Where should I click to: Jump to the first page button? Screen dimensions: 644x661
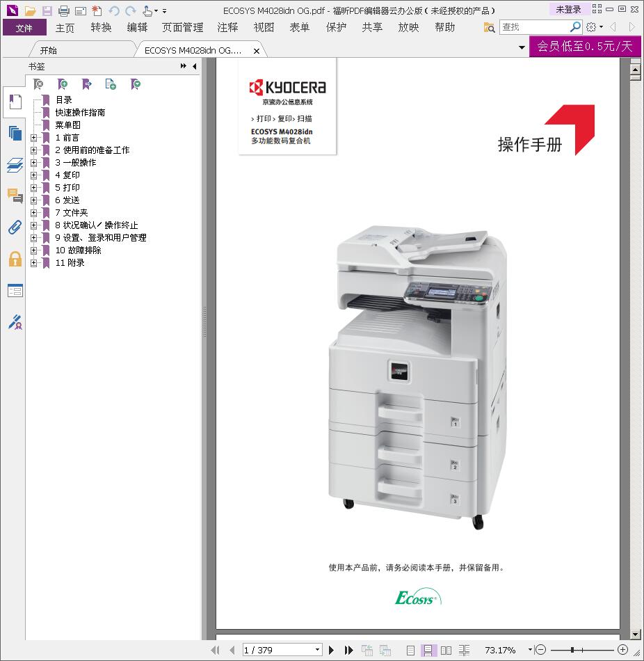[x=216, y=650]
